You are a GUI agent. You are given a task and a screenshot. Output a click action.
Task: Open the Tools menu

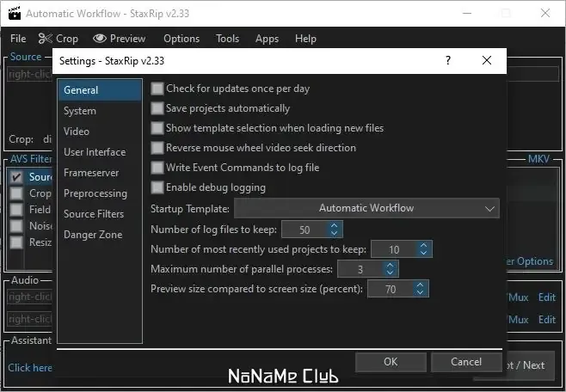pyautogui.click(x=227, y=38)
